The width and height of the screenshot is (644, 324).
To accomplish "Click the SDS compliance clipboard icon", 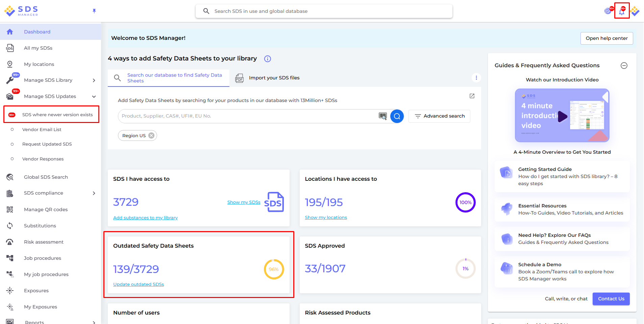I will (10, 193).
